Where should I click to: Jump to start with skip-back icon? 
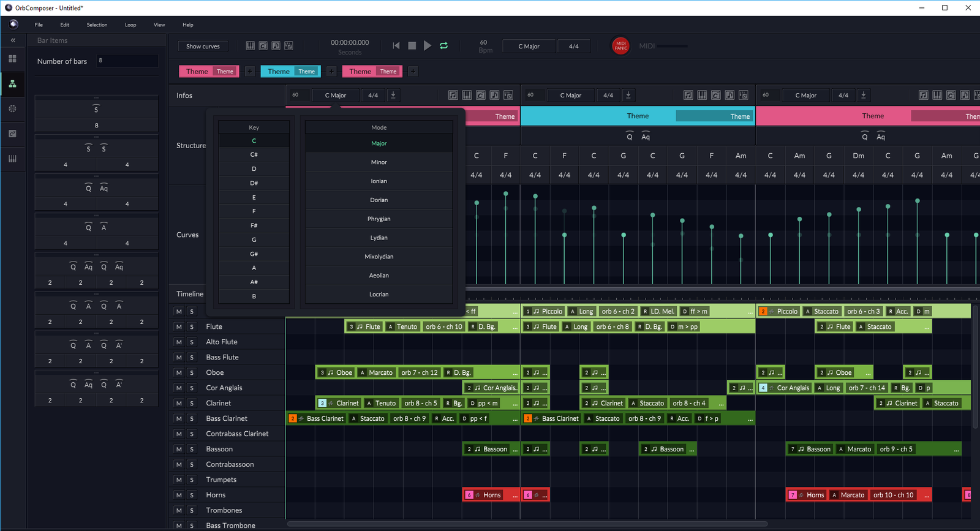point(396,46)
